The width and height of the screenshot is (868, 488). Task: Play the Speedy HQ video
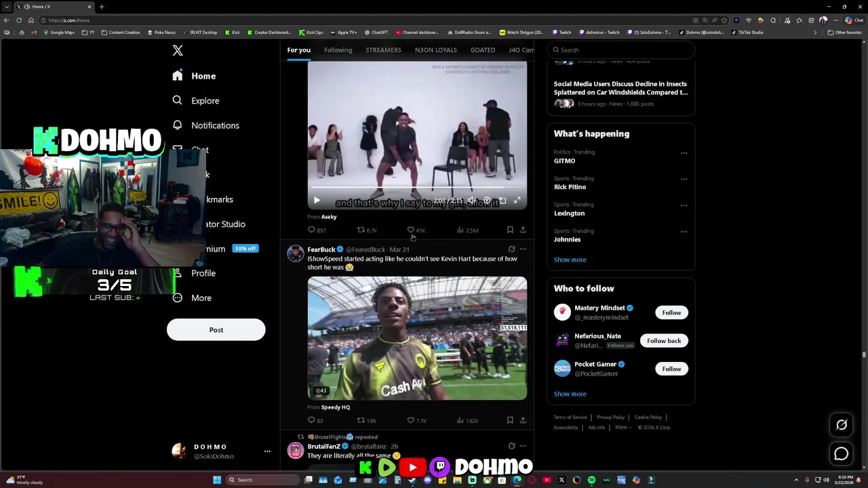pyautogui.click(x=417, y=338)
